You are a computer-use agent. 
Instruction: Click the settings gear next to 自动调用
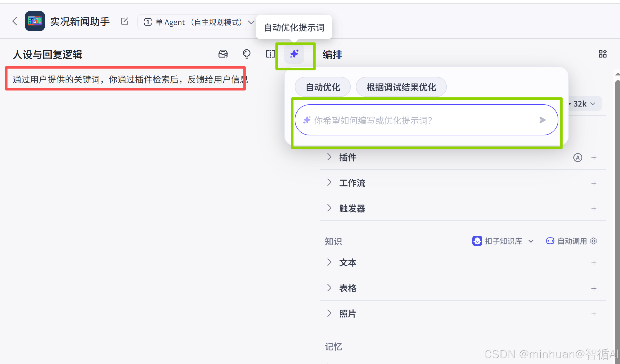[594, 241]
